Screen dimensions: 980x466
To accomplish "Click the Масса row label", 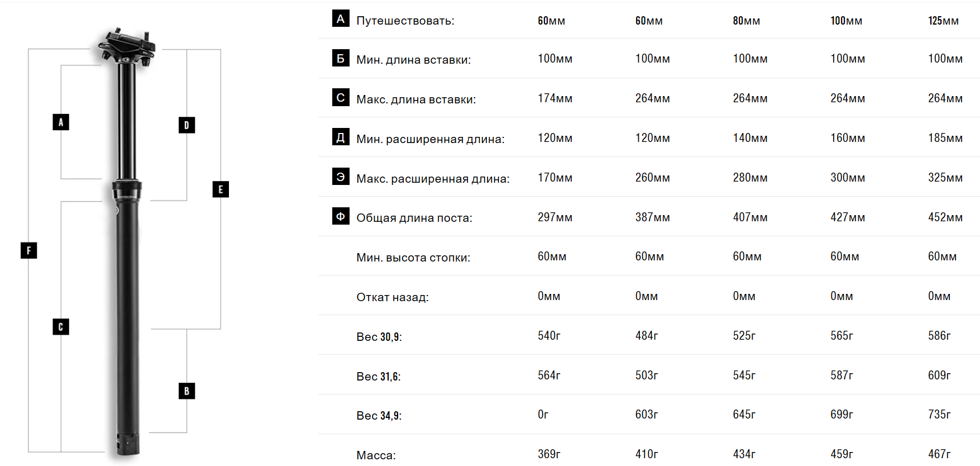I will pyautogui.click(x=376, y=455).
